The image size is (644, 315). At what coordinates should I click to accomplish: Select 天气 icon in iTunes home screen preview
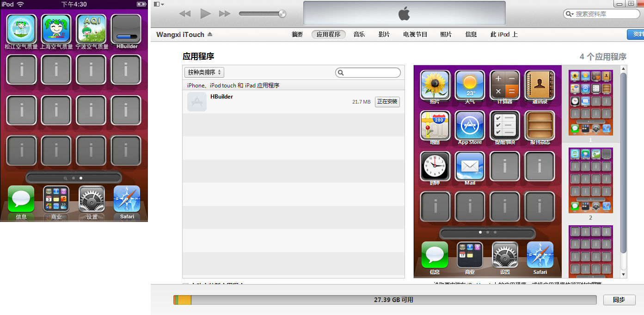point(470,85)
